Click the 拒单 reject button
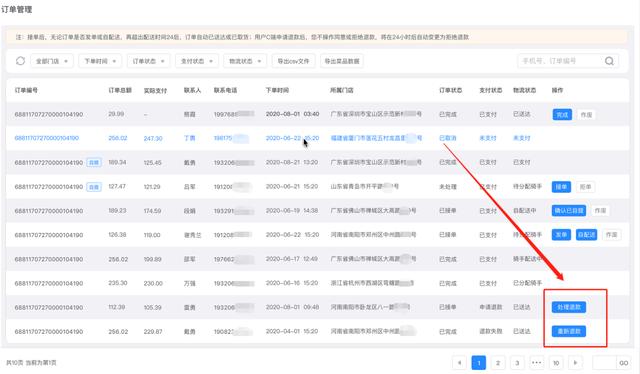640x374 pixels. [585, 187]
